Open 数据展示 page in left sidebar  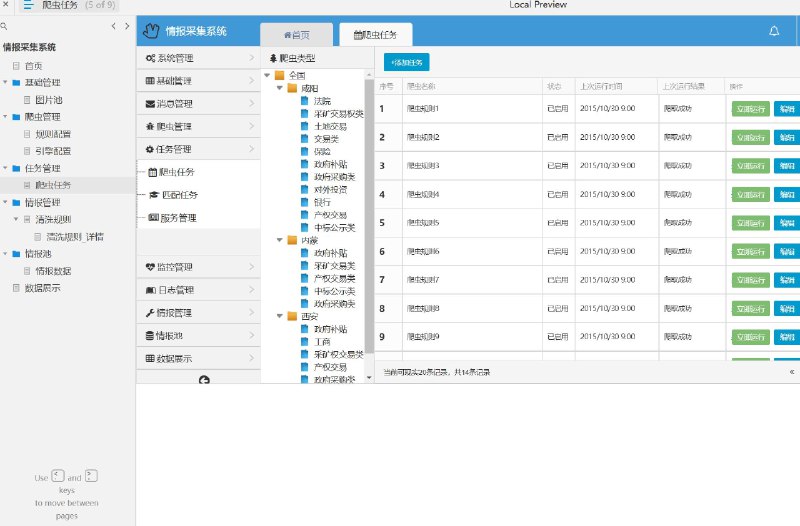(x=42, y=288)
